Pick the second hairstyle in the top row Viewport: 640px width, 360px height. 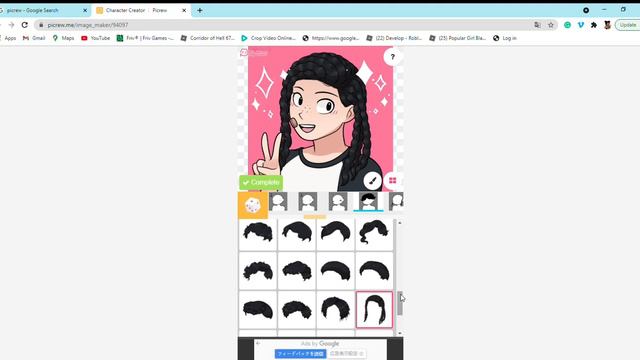point(297,233)
